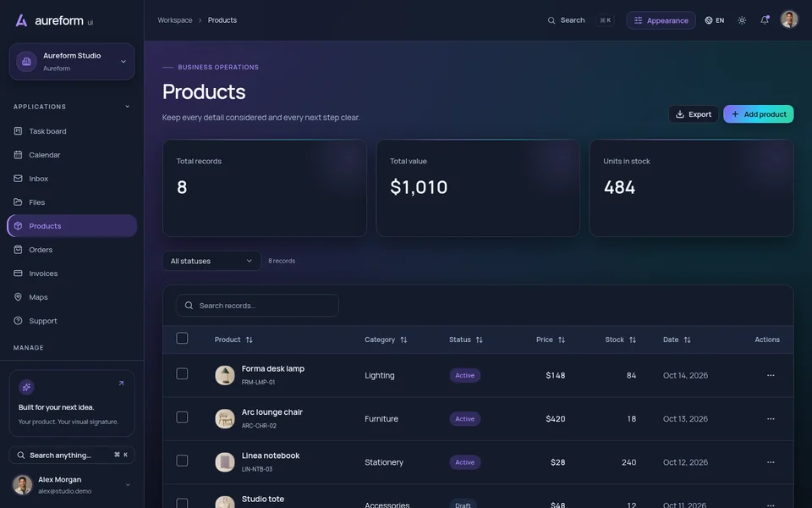Click the Search anything sidebar field

coord(72,456)
